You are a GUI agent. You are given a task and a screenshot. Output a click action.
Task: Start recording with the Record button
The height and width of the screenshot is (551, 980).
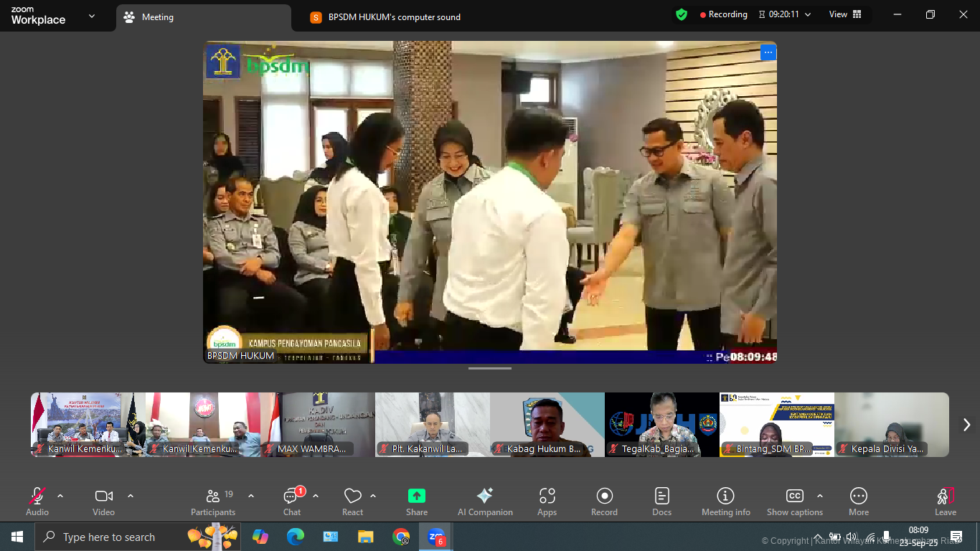point(604,496)
